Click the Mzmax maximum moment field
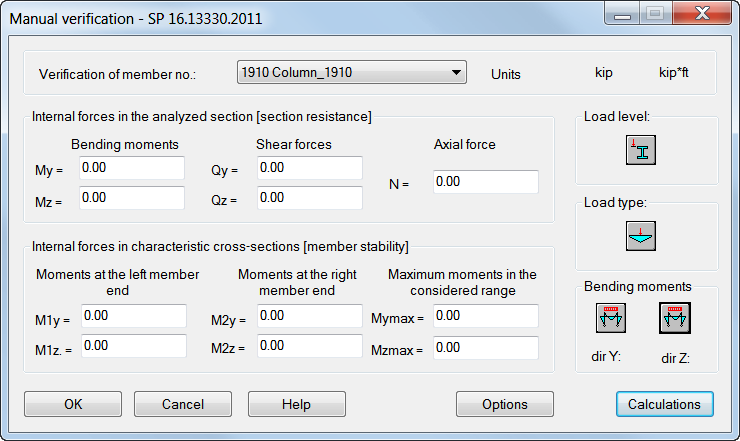 (x=486, y=346)
